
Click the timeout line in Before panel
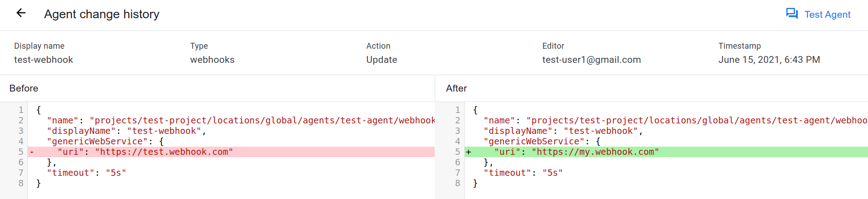(86, 173)
